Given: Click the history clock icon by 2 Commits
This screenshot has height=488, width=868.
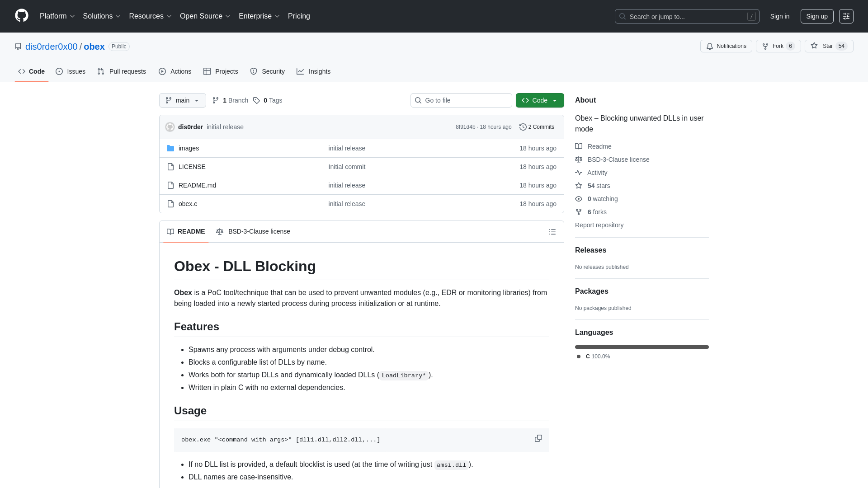Looking at the screenshot, I should 523,127.
